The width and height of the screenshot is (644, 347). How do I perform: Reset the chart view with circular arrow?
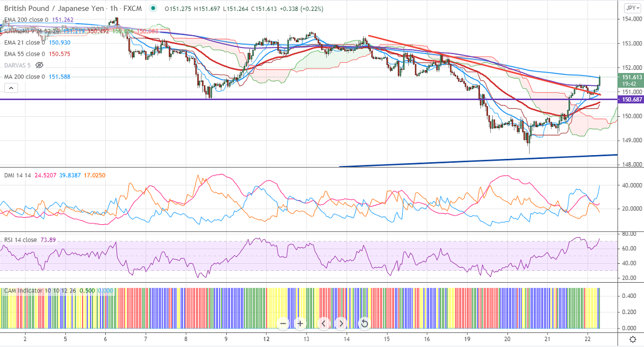pos(364,324)
